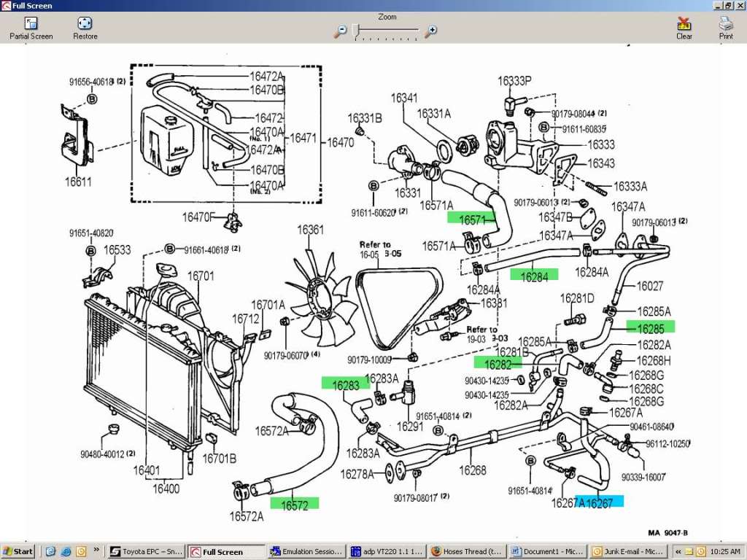Select highlighted part number 16572
747x560 pixels.
pyautogui.click(x=295, y=503)
